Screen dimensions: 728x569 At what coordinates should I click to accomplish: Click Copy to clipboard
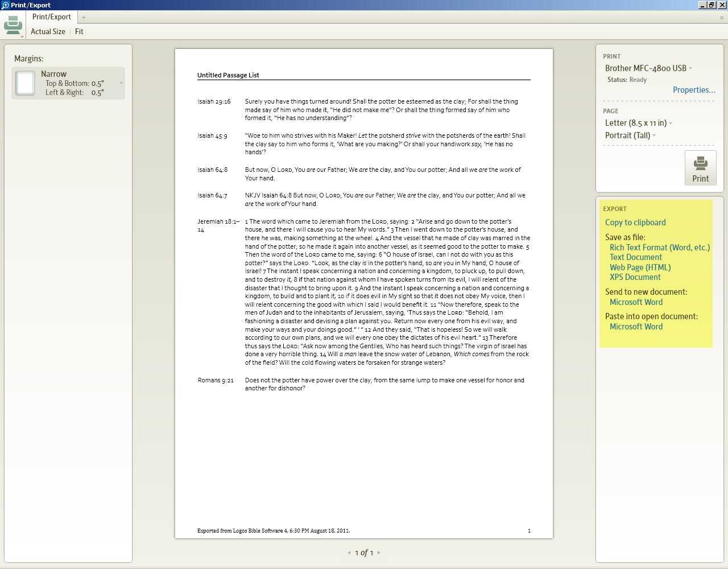click(635, 222)
